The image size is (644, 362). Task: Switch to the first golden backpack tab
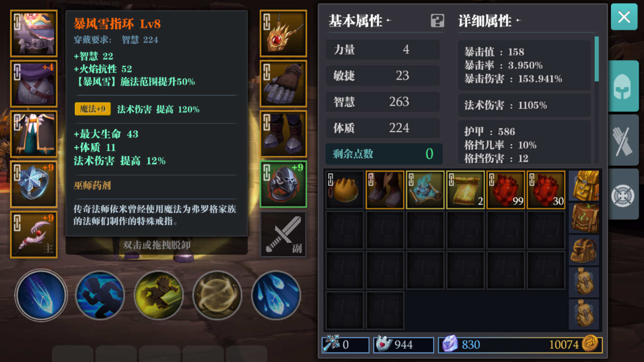(x=584, y=186)
